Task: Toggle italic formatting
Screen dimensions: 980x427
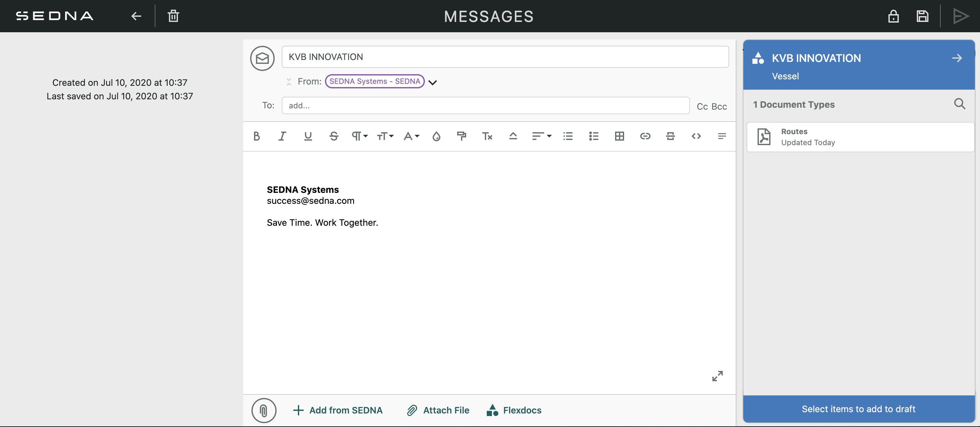Action: coord(282,136)
